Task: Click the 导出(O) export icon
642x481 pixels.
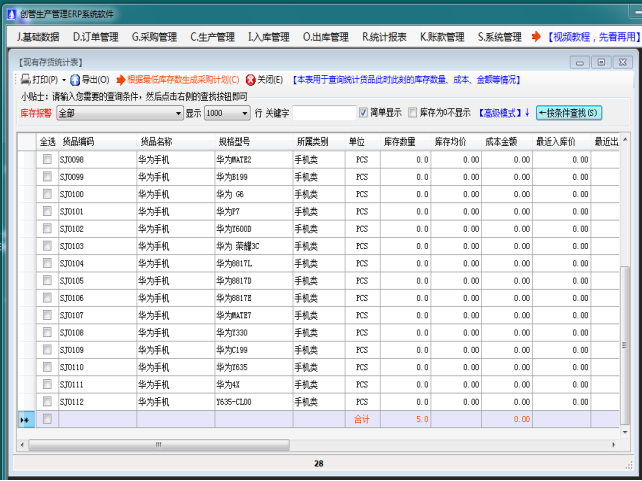Action: (x=75, y=79)
